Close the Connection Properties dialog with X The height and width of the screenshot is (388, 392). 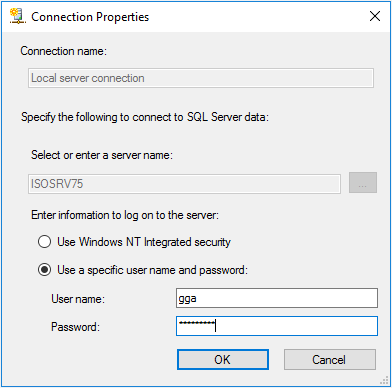(375, 16)
